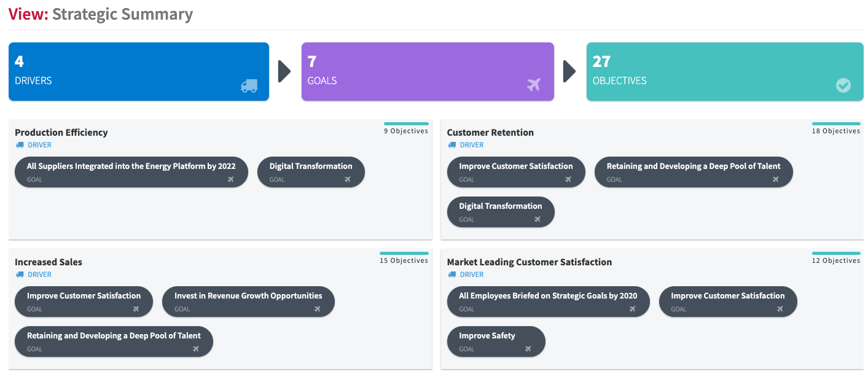
Task: Click plane icon on All Employees Briefed goal
Action: [x=633, y=309]
